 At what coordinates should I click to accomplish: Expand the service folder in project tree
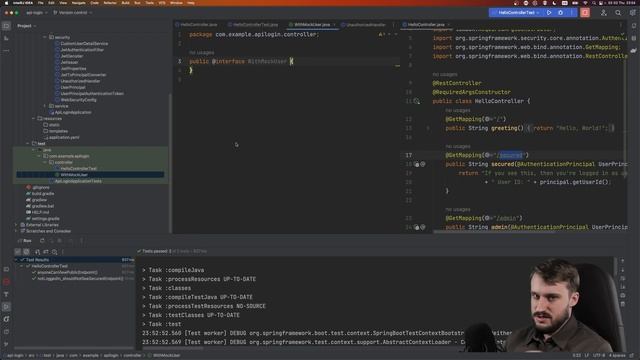point(45,106)
